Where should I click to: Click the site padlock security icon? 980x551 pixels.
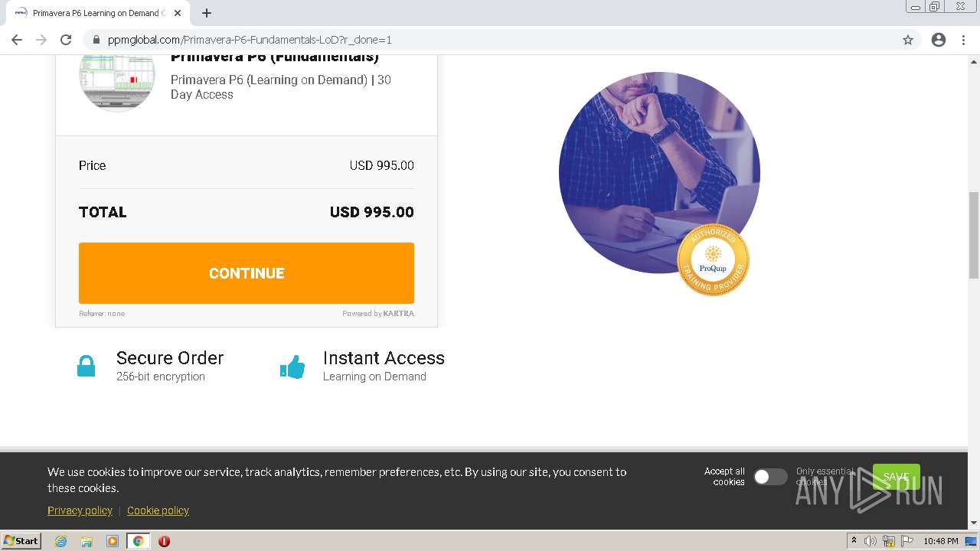(x=96, y=40)
